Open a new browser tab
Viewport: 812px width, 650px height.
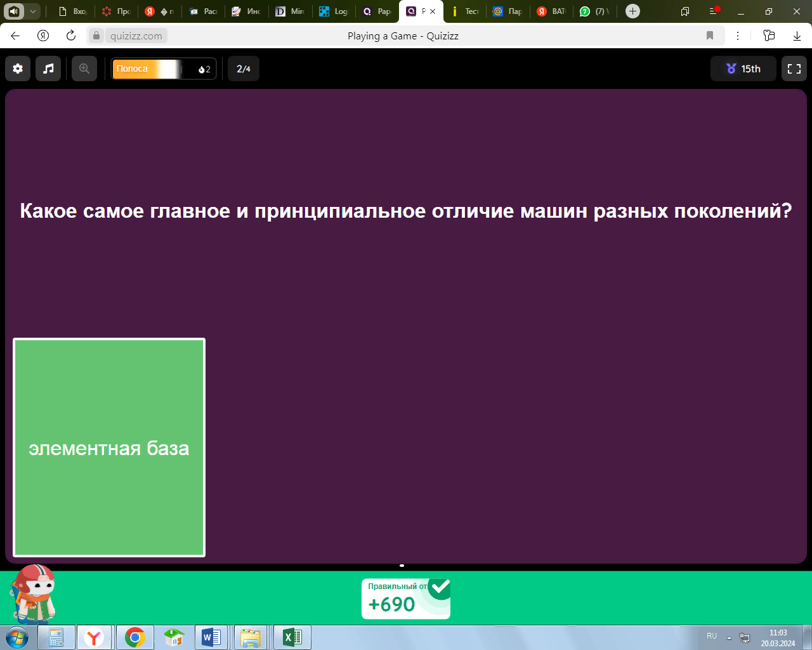pos(632,11)
